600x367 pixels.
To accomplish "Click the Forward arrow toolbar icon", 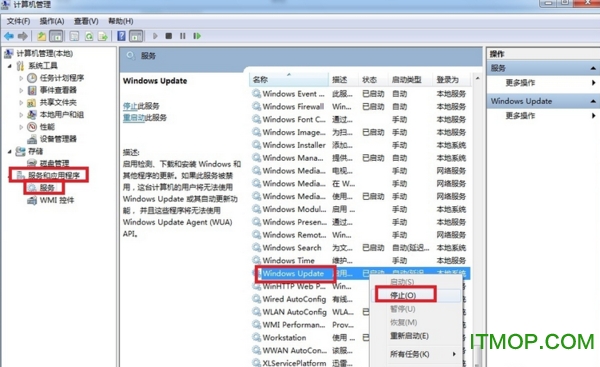I will tap(23, 36).
